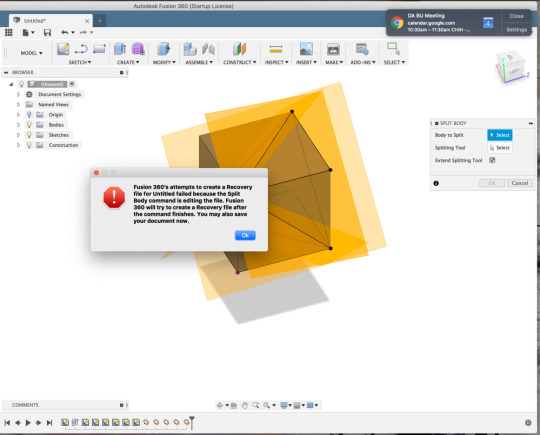Open timeline settings gear icon
The height and width of the screenshot is (435, 540).
click(528, 423)
